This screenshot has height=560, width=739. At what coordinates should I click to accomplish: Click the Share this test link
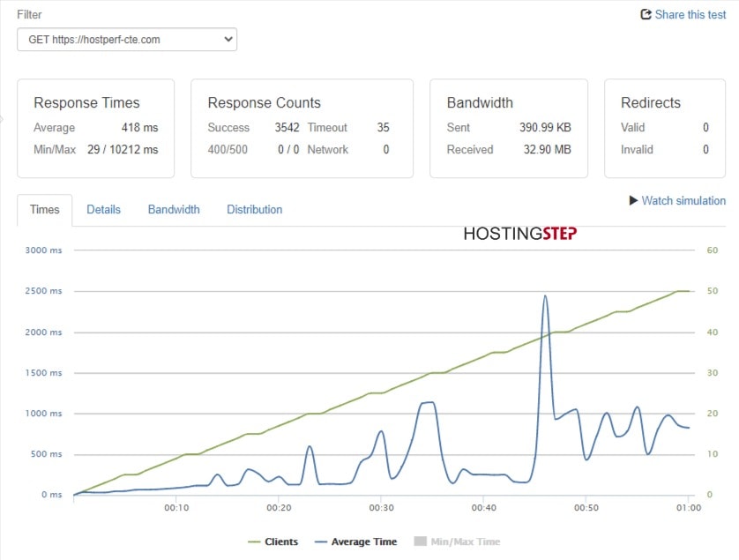point(690,15)
